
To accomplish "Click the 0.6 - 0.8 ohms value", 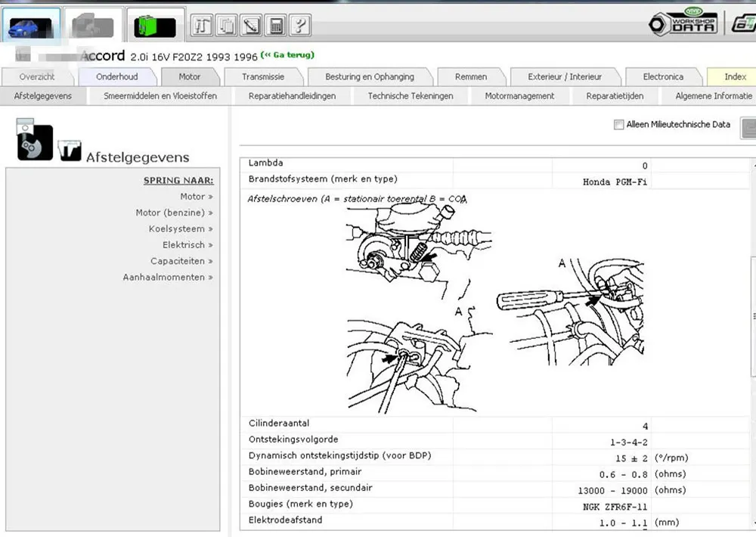I will [624, 474].
